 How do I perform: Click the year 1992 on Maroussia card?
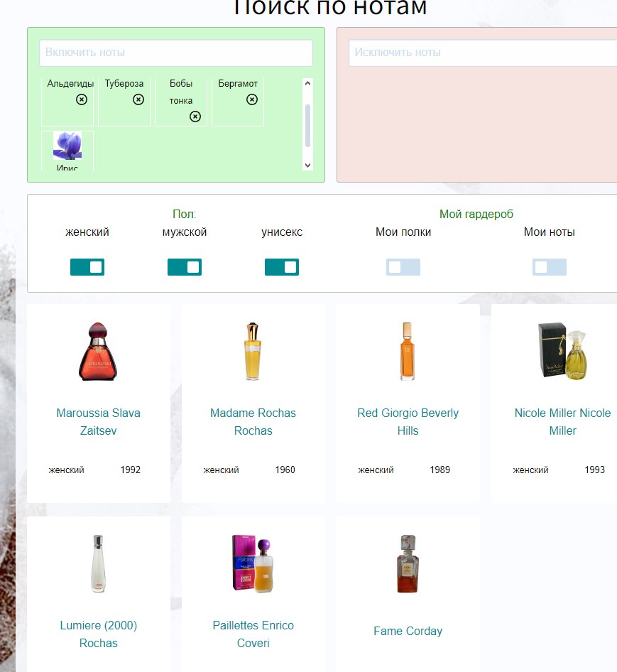130,470
